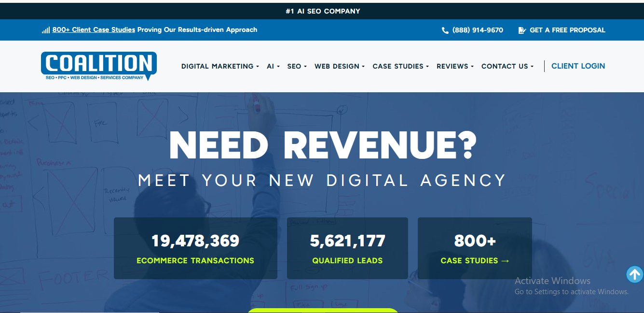Click the green button below stats
The width and height of the screenshot is (644, 313).
coord(323,310)
